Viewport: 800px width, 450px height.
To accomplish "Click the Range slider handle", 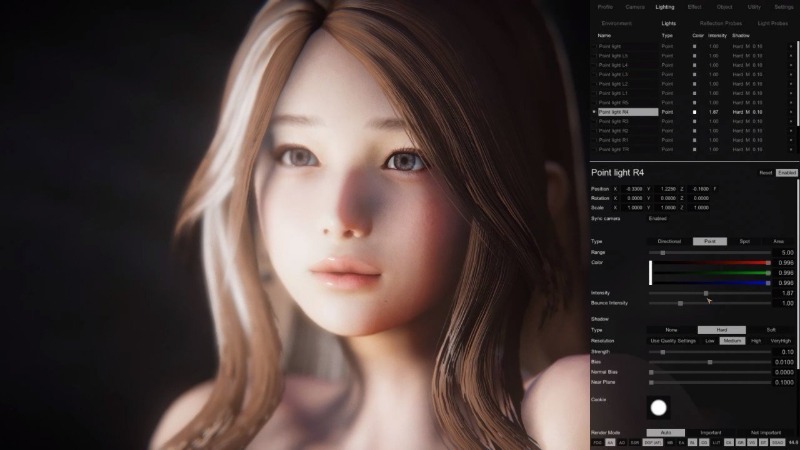I will pyautogui.click(x=663, y=253).
